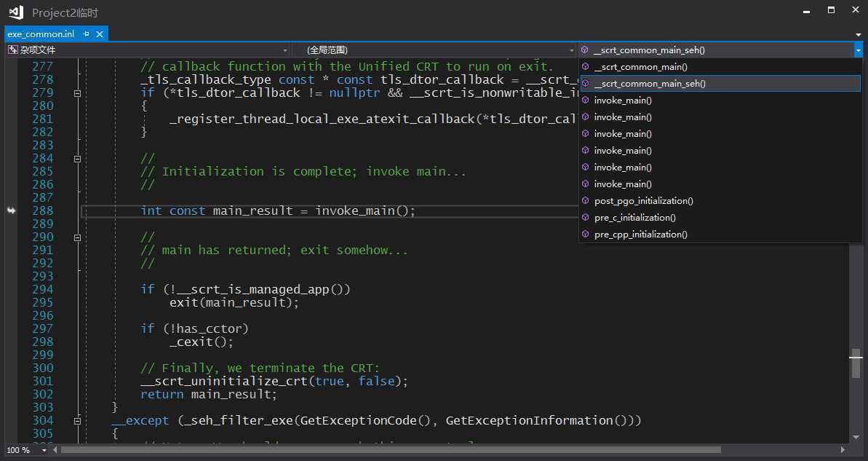Collapse the member dropdown using its arrow
Screen dimensions: 868x461
point(858,50)
